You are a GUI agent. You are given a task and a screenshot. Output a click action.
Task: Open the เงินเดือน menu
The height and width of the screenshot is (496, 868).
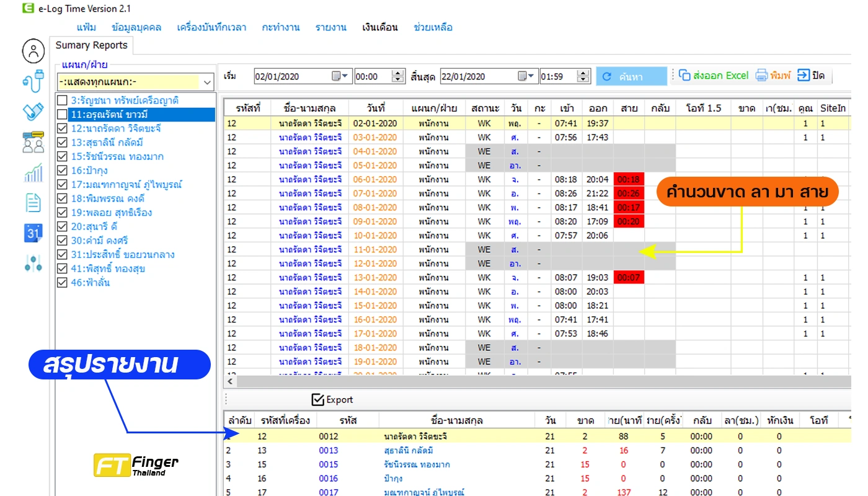(380, 27)
